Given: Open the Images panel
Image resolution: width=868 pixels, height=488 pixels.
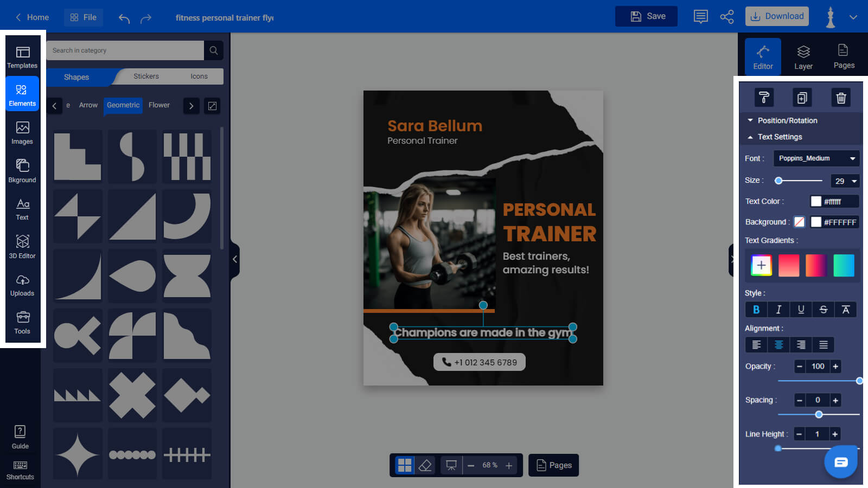Looking at the screenshot, I should point(22,132).
